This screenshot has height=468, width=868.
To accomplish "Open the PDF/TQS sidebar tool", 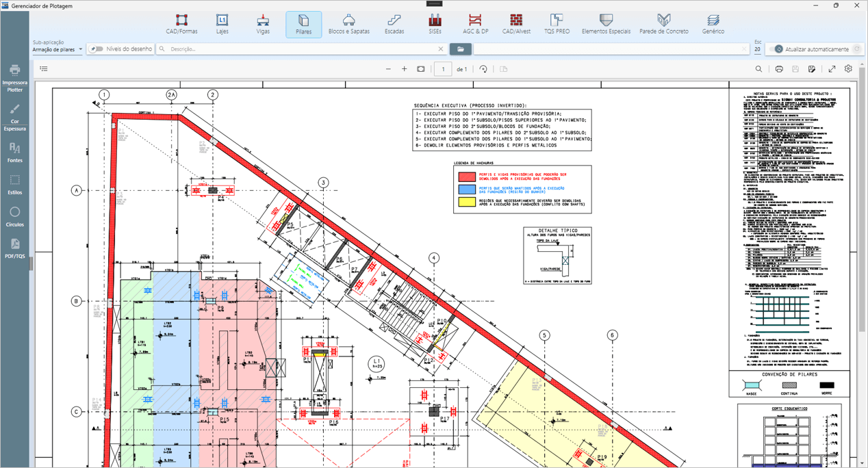I will (14, 248).
